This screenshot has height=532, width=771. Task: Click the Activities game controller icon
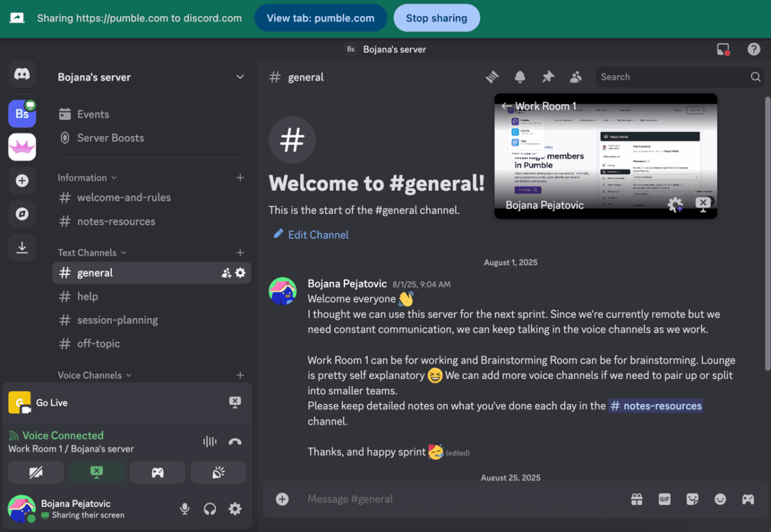coord(747,499)
